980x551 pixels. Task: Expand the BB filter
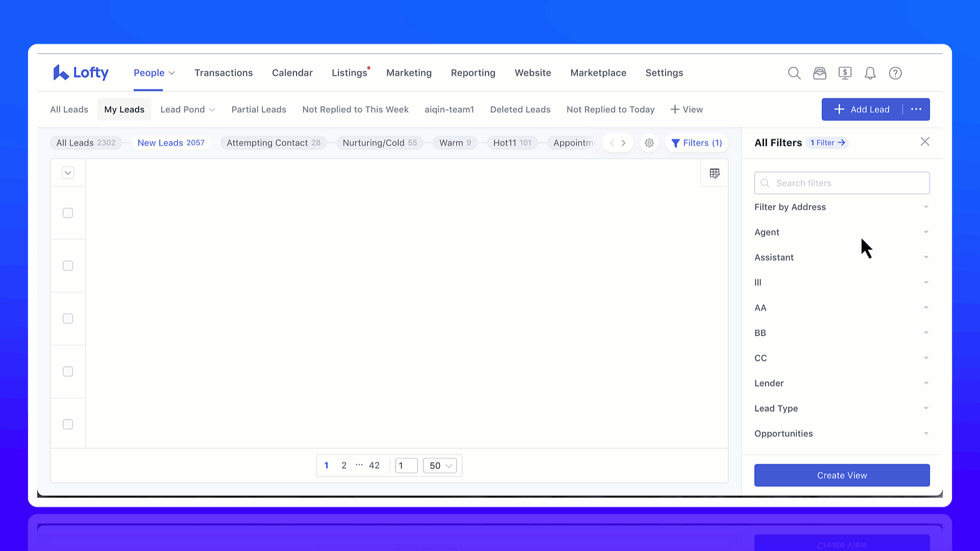coord(842,333)
